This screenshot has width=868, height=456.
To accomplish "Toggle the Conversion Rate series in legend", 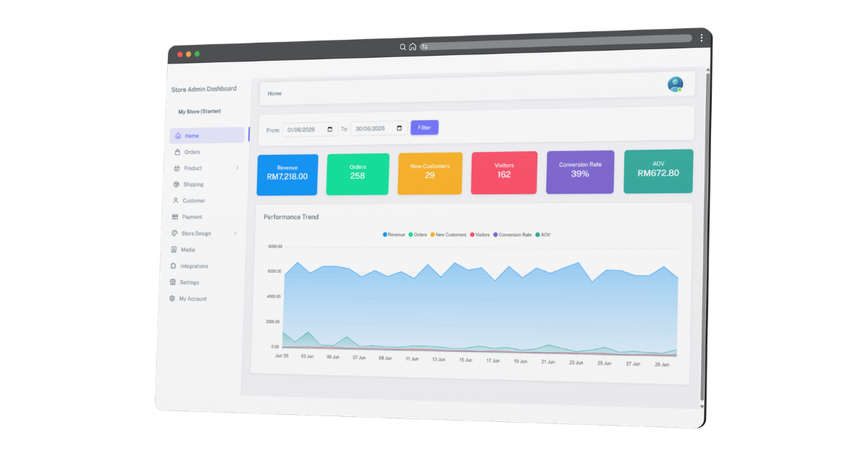I will pyautogui.click(x=512, y=235).
